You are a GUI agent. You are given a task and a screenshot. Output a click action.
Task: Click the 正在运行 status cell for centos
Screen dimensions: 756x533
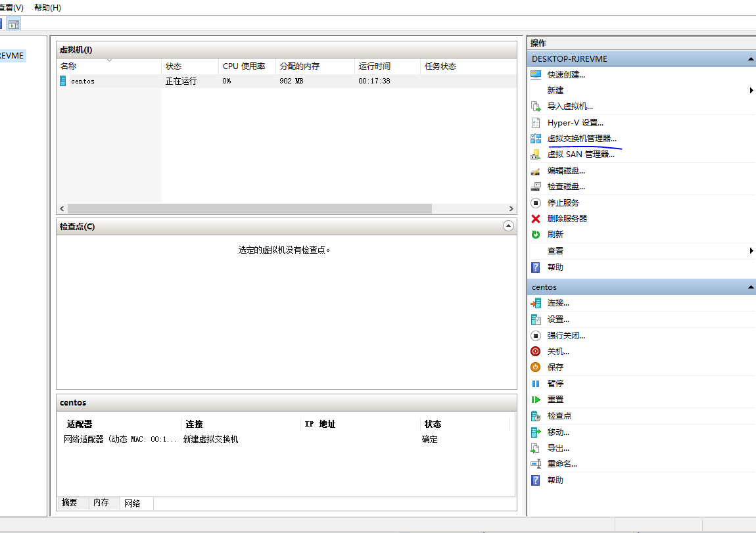pyautogui.click(x=181, y=81)
